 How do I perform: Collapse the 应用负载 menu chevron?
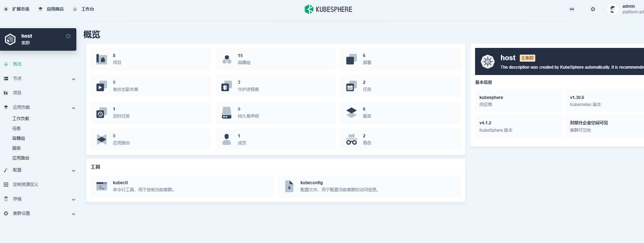(74, 108)
